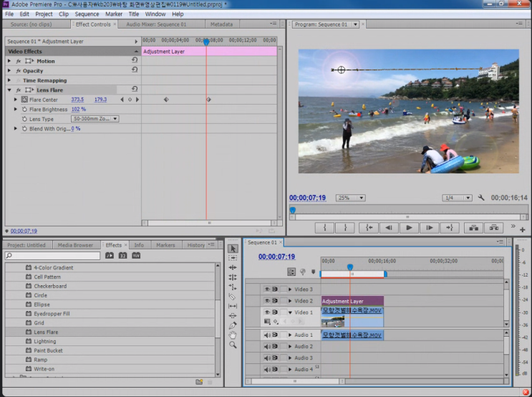Hide the Video 2 track with eye icon
Viewport: 532px width, 397px height.
(x=266, y=301)
